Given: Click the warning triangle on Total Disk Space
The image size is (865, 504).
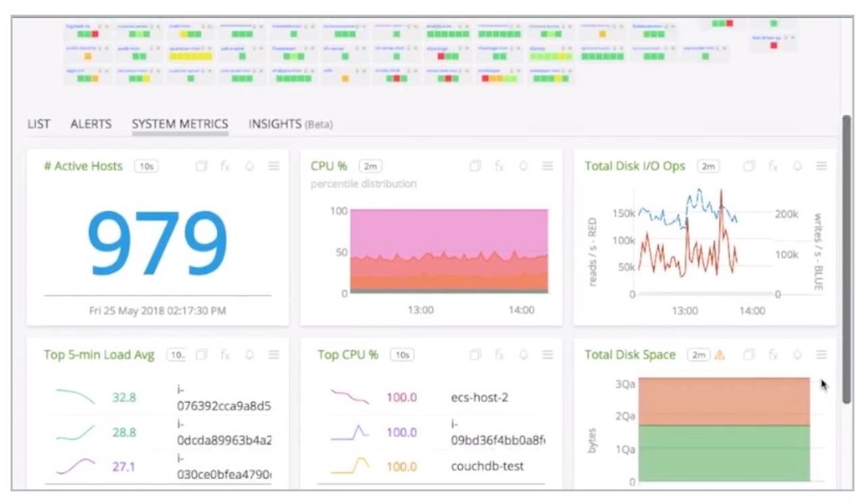Looking at the screenshot, I should point(719,354).
